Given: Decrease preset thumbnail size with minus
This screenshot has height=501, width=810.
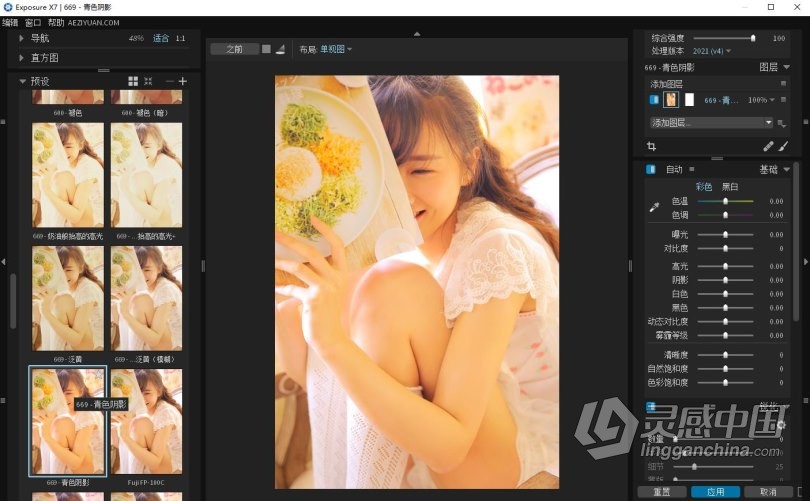Looking at the screenshot, I should [169, 81].
